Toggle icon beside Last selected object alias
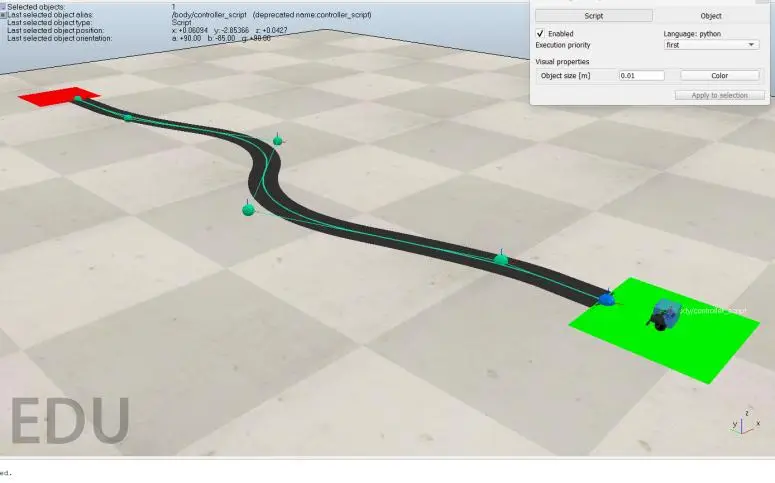This screenshot has height=483, width=775. [x=2, y=15]
